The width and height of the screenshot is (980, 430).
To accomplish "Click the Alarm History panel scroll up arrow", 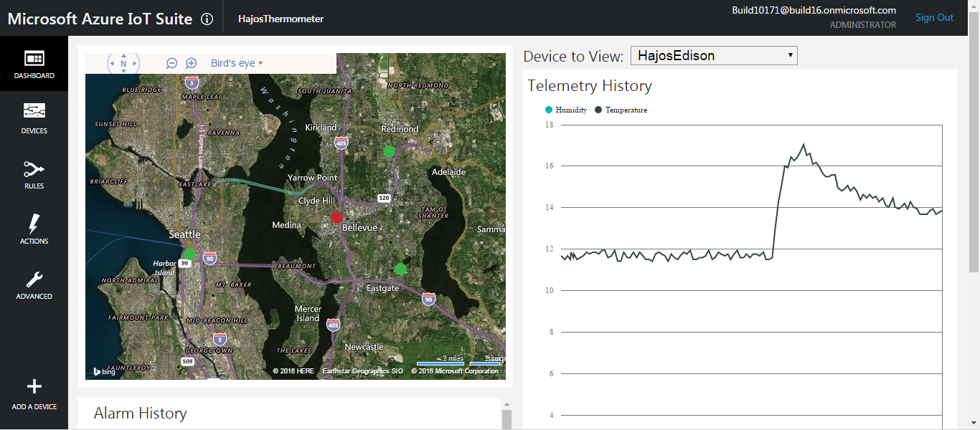I will [507, 404].
